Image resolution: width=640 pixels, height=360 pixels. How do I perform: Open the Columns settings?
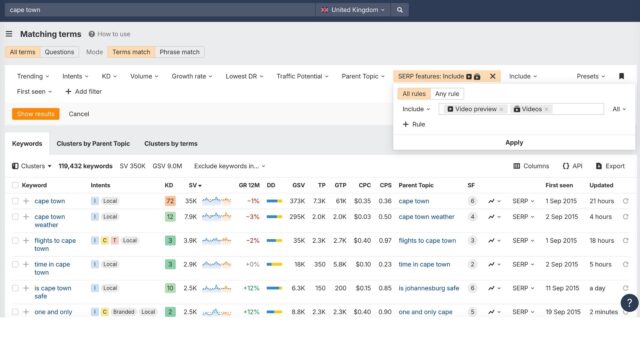coord(531,166)
